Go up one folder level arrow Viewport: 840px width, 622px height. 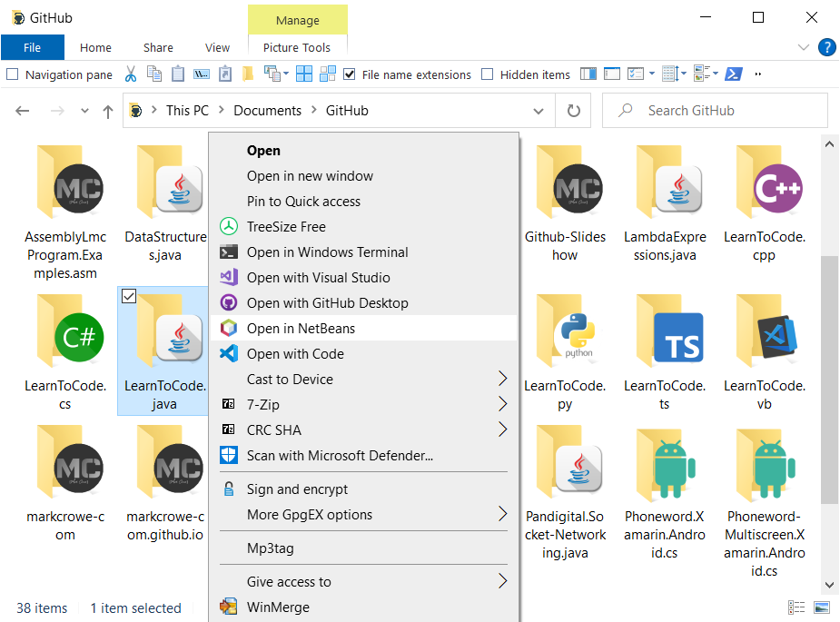point(108,112)
